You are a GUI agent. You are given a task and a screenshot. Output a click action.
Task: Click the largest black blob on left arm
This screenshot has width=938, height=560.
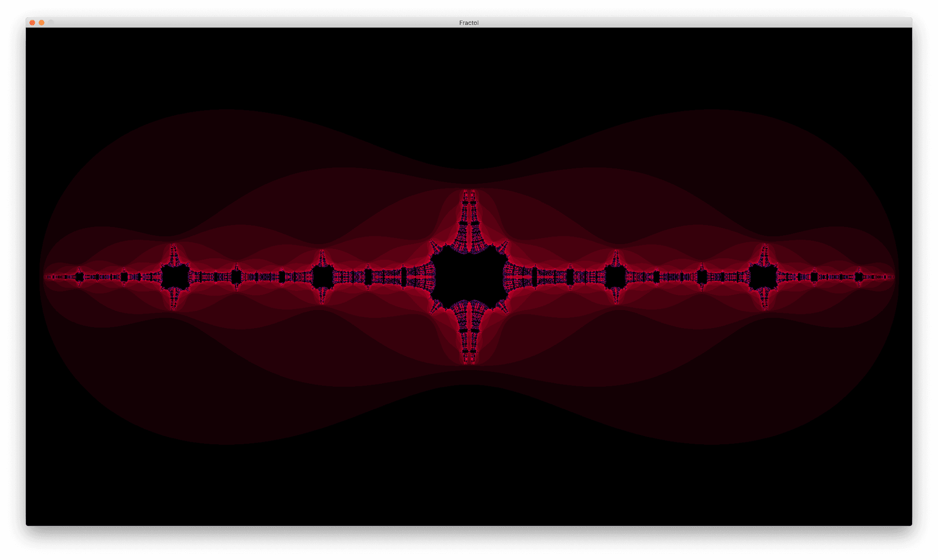click(175, 277)
